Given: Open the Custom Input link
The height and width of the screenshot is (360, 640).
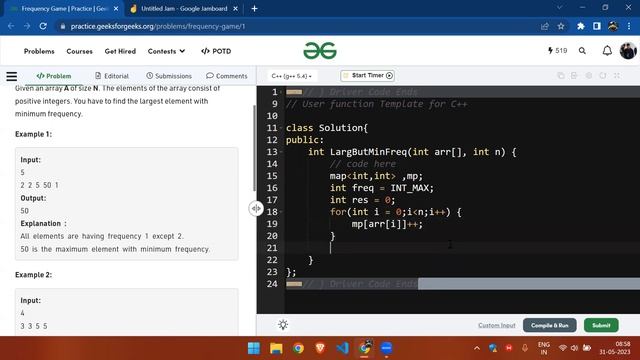Looking at the screenshot, I should click(496, 325).
